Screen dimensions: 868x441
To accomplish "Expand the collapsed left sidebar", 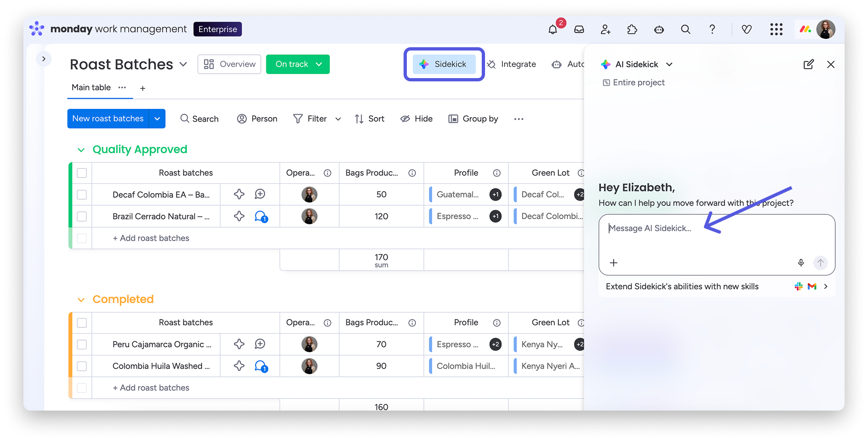I will coord(44,58).
